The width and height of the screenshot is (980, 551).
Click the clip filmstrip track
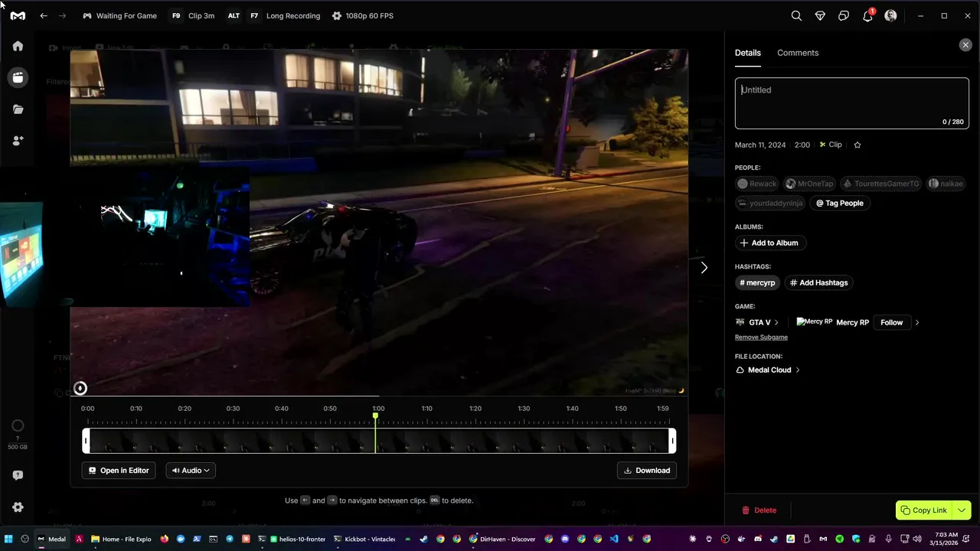(379, 441)
